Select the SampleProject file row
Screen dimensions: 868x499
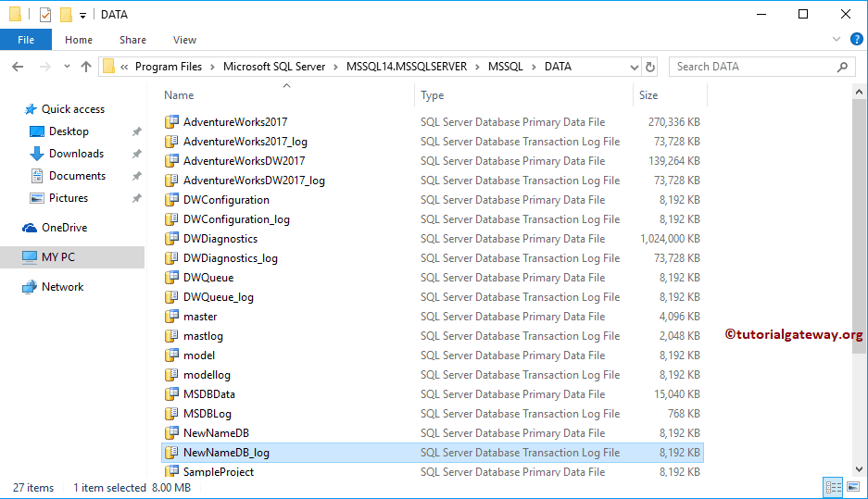(433, 471)
